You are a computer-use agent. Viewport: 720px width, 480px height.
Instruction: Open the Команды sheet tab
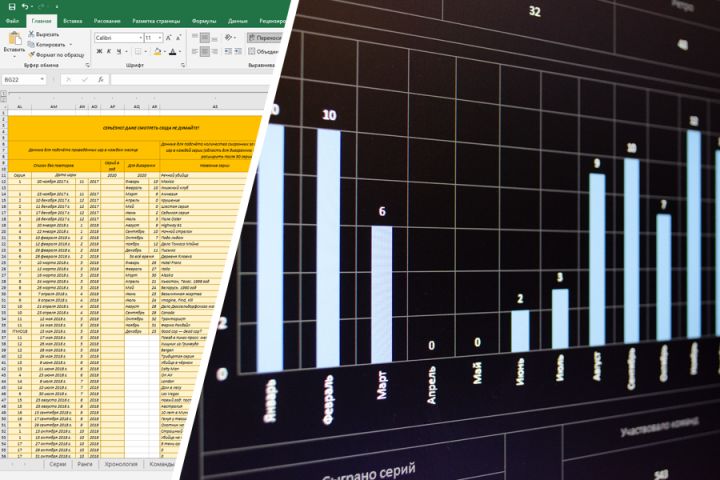click(x=162, y=464)
